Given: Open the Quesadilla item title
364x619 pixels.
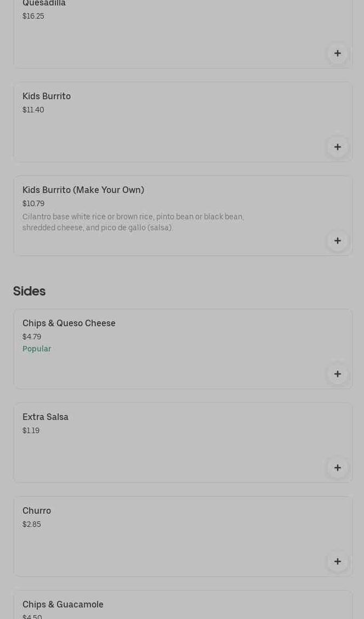Looking at the screenshot, I should [x=44, y=3].
